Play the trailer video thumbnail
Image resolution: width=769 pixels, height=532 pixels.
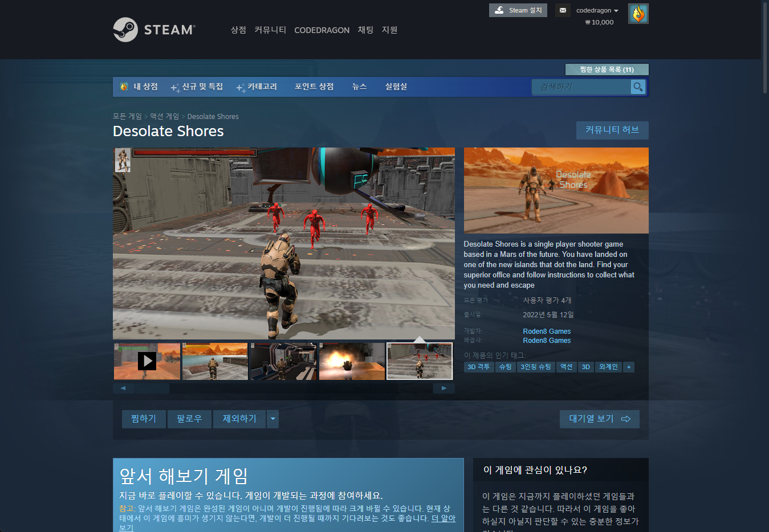[x=147, y=361]
